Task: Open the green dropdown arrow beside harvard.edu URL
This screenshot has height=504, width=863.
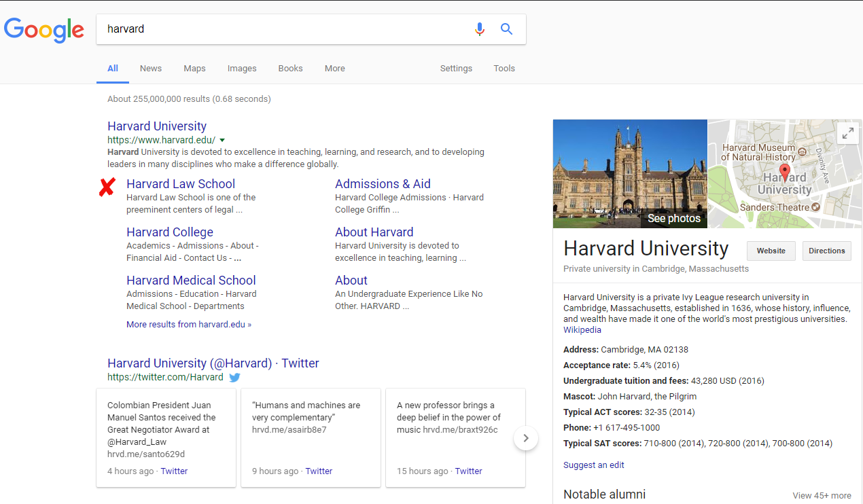Action: point(222,141)
